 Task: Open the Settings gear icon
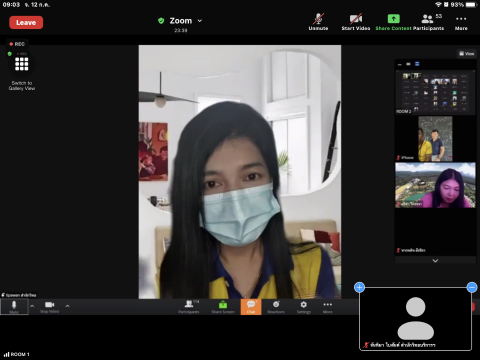304,307
